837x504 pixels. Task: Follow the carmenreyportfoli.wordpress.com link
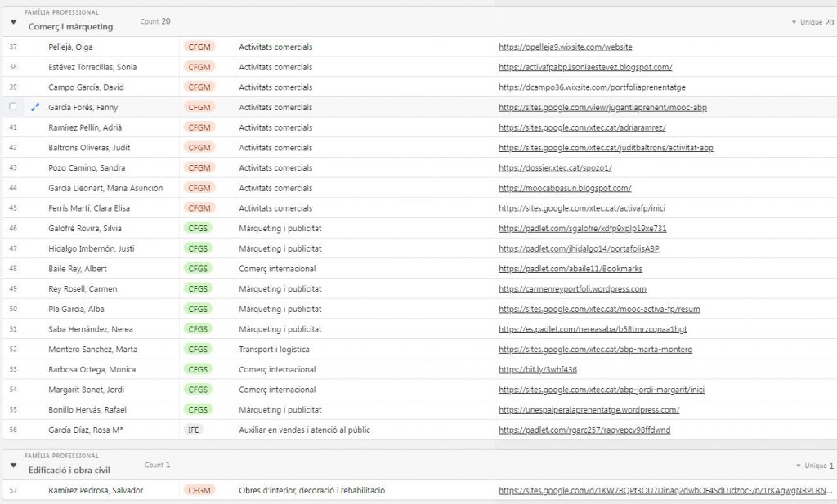click(572, 289)
